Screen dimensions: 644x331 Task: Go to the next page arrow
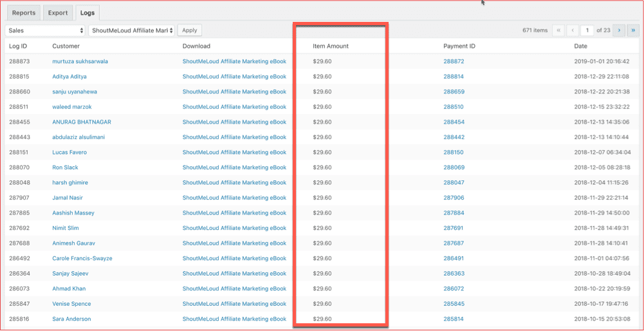[619, 30]
